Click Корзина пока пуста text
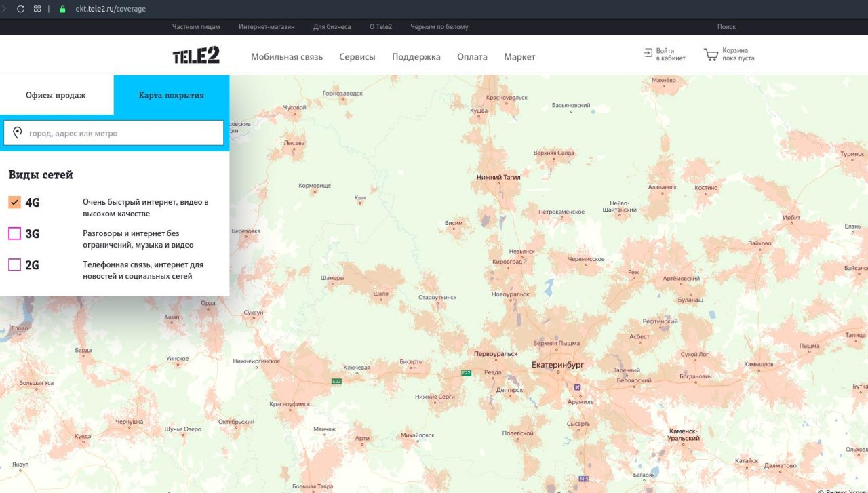Image resolution: width=868 pixels, height=493 pixels. coord(738,54)
